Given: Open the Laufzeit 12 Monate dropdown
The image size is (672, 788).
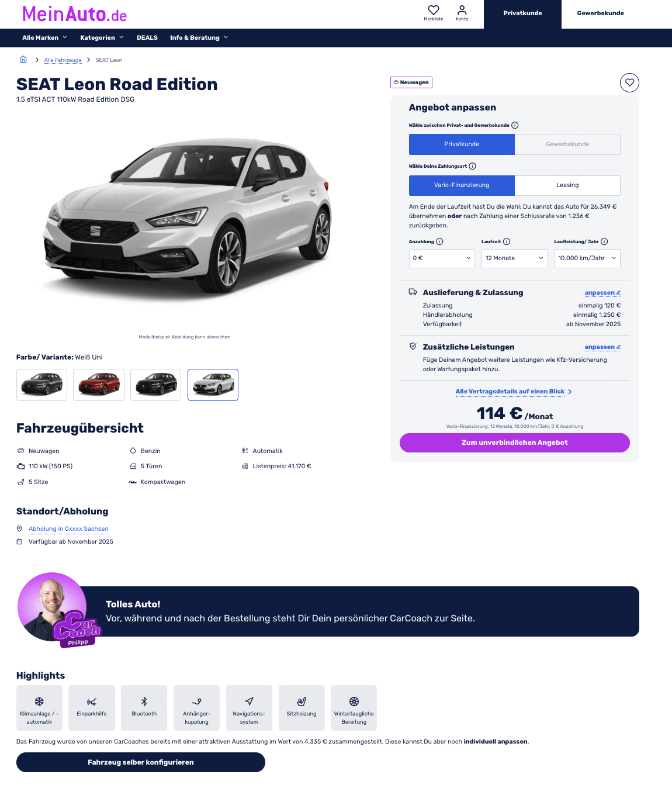Looking at the screenshot, I should [515, 258].
